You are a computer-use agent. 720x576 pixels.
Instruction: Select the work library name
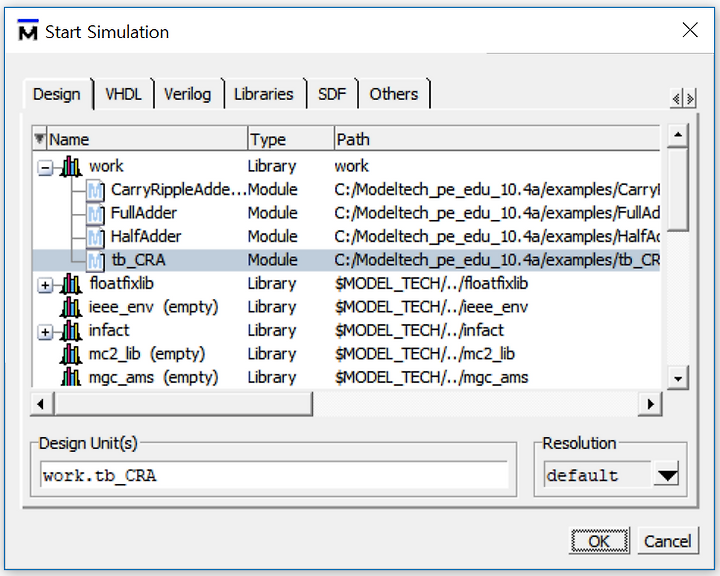coord(106,166)
